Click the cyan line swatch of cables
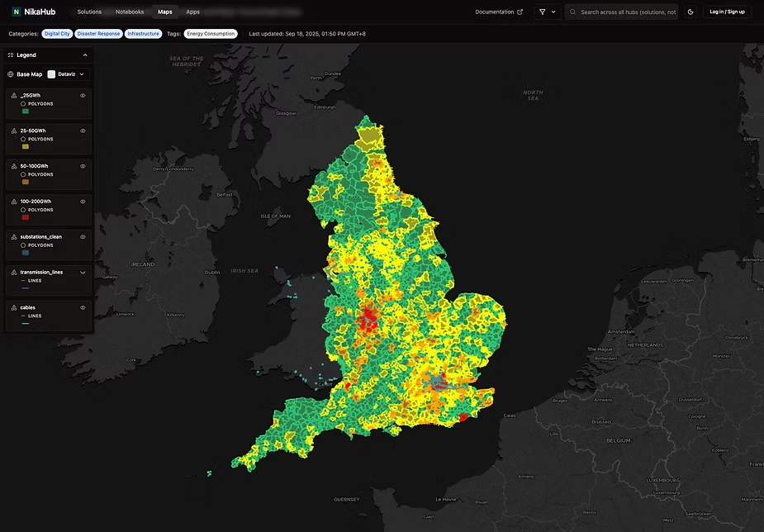The height and width of the screenshot is (532, 764). tap(26, 324)
